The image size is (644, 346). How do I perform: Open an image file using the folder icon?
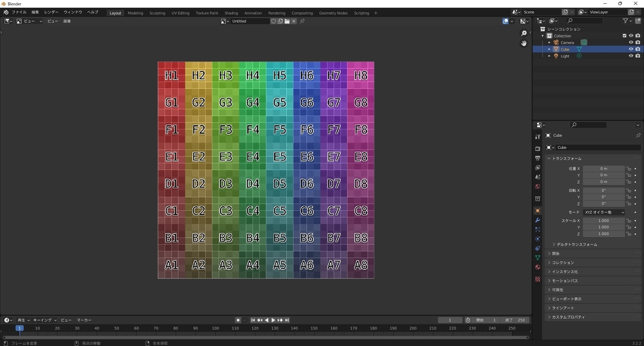[x=288, y=21]
